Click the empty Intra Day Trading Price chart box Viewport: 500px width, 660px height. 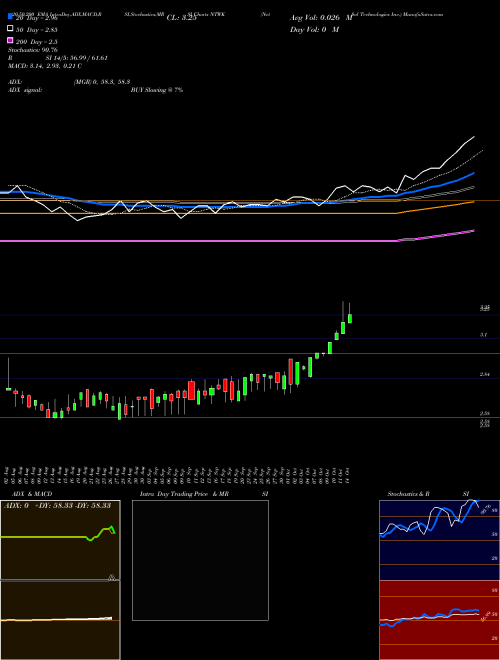[x=200, y=560]
